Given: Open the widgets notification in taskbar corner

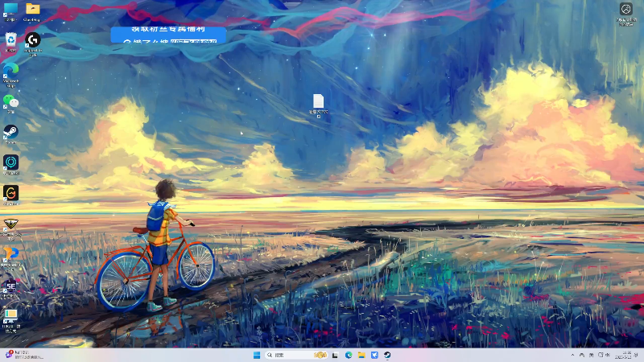Looking at the screenshot, I should [x=25, y=355].
